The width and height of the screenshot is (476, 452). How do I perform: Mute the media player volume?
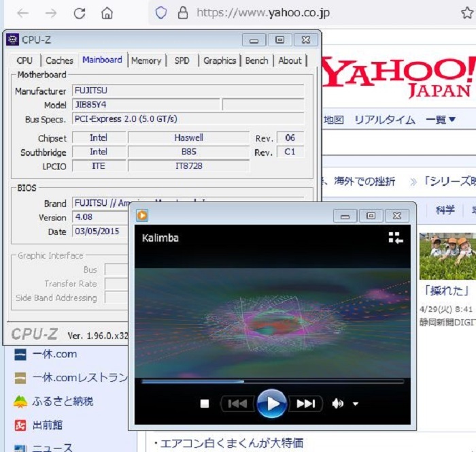click(337, 404)
